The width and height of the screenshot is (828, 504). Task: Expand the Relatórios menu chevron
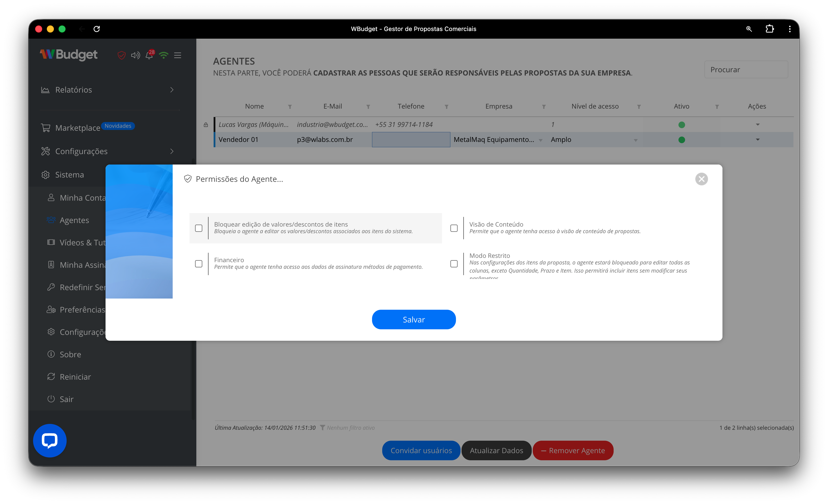tap(172, 90)
